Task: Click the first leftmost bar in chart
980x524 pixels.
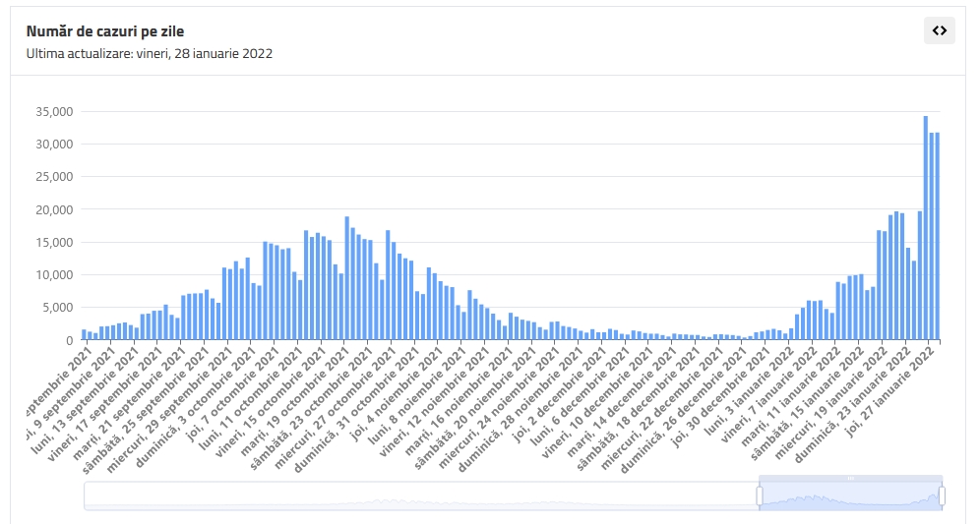Action: (x=84, y=334)
